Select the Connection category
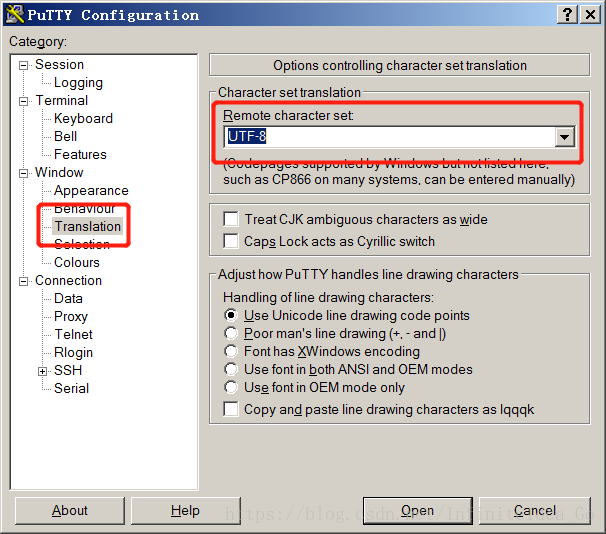606x534 pixels. click(68, 281)
